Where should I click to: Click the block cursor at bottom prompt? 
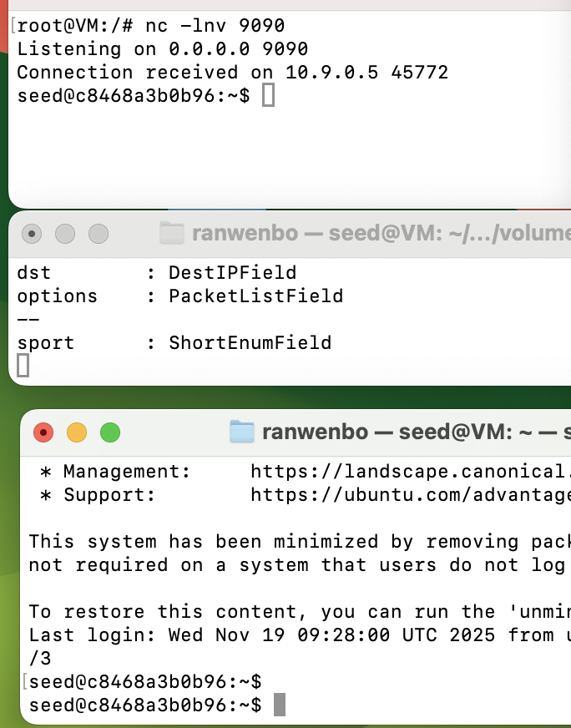coord(280,705)
